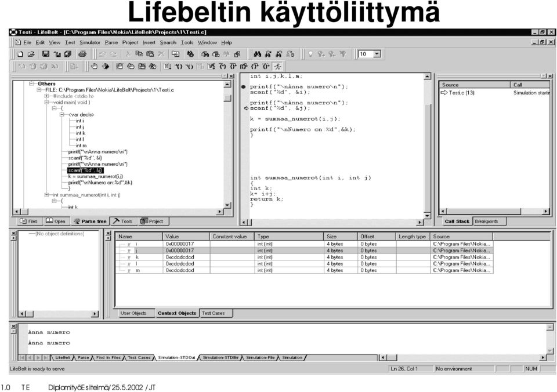Open the Simulation-STDErr output tab
The height and width of the screenshot is (392, 557).
point(220,358)
